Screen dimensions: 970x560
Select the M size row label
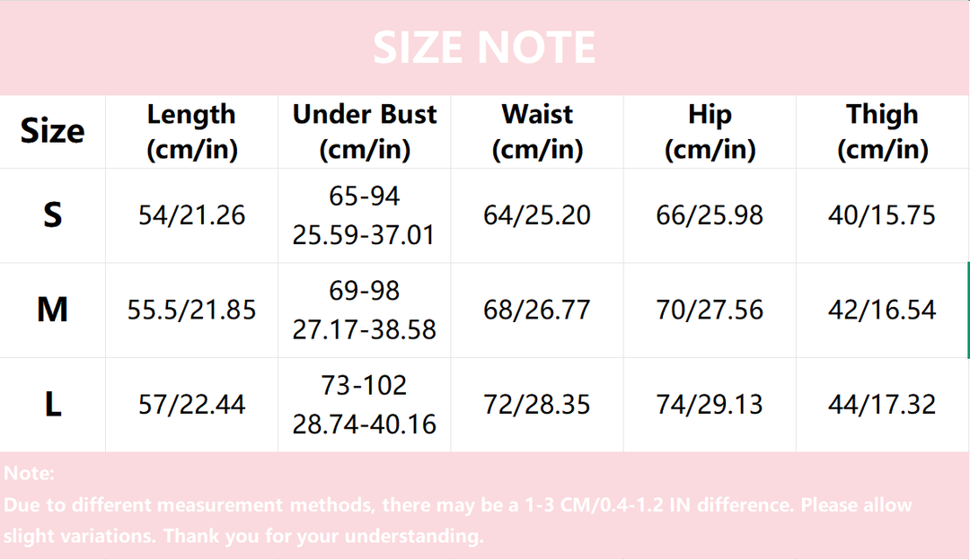click(x=52, y=311)
